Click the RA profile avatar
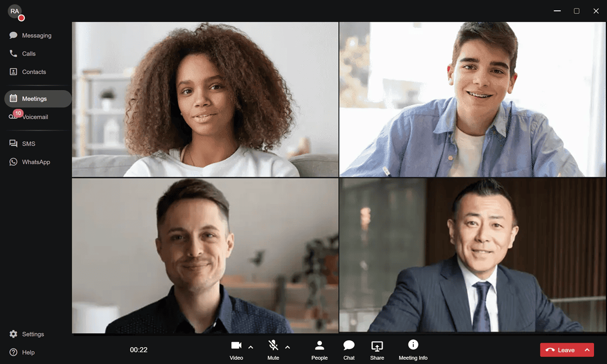607x364 pixels. [x=15, y=12]
